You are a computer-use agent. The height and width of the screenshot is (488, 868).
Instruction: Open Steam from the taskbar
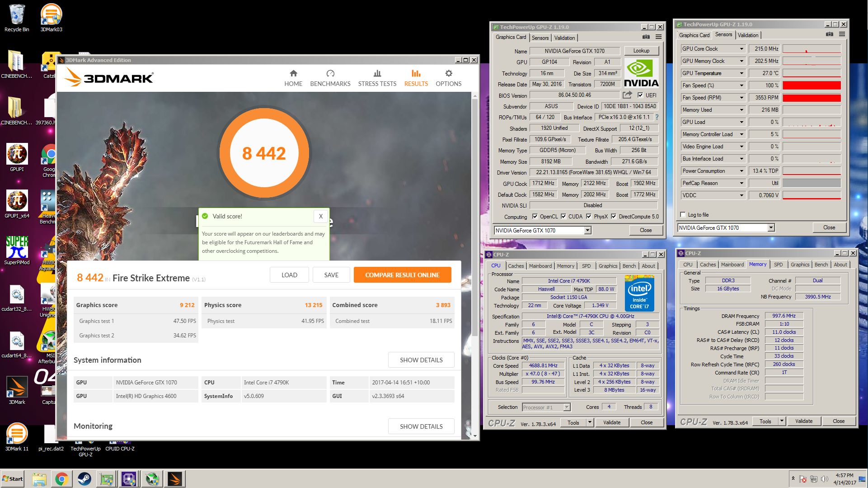tap(84, 479)
